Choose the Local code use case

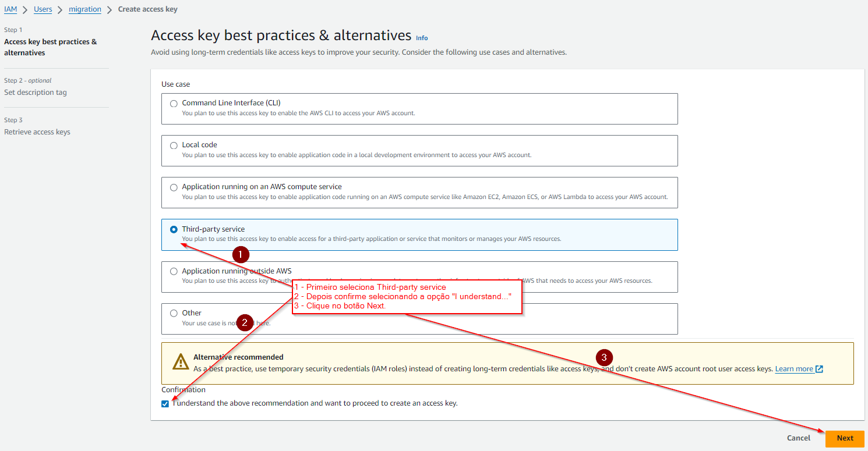(x=174, y=145)
